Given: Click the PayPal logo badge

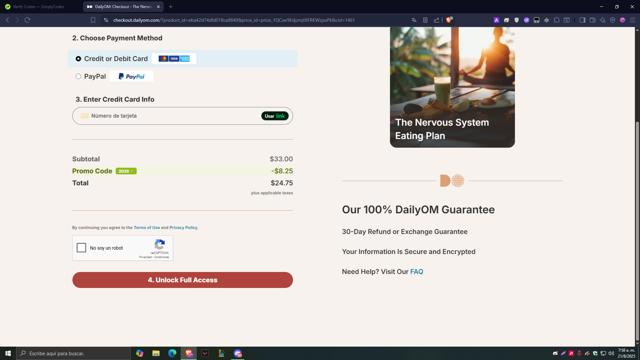Looking at the screenshot, I should (131, 76).
